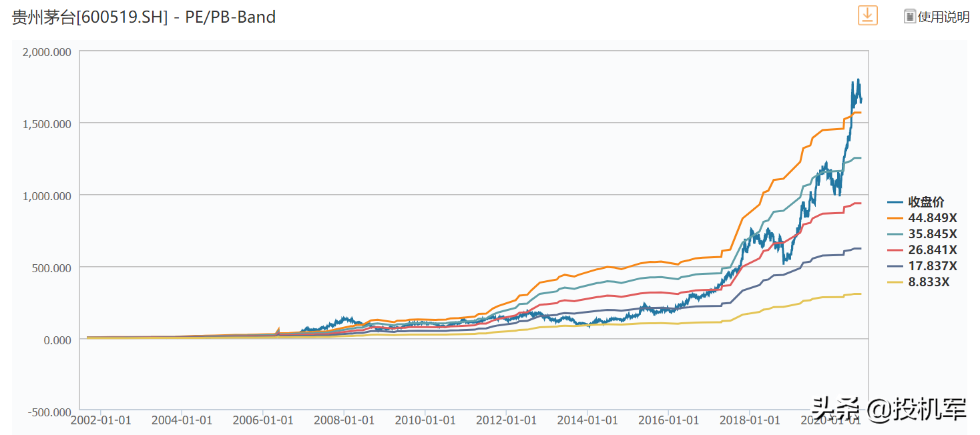The image size is (980, 435).
Task: Click the 1,500.000 y-axis label
Action: pyautogui.click(x=48, y=123)
